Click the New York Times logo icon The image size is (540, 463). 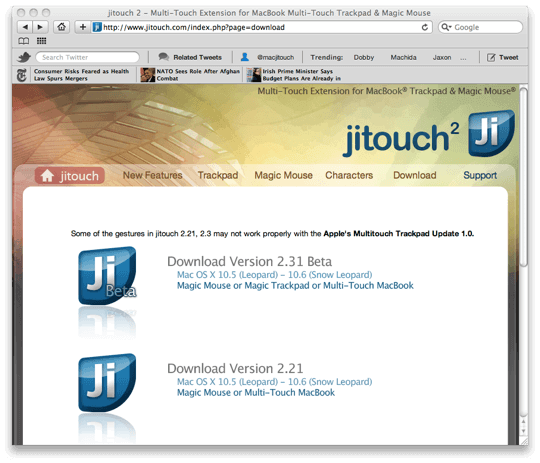pos(21,75)
